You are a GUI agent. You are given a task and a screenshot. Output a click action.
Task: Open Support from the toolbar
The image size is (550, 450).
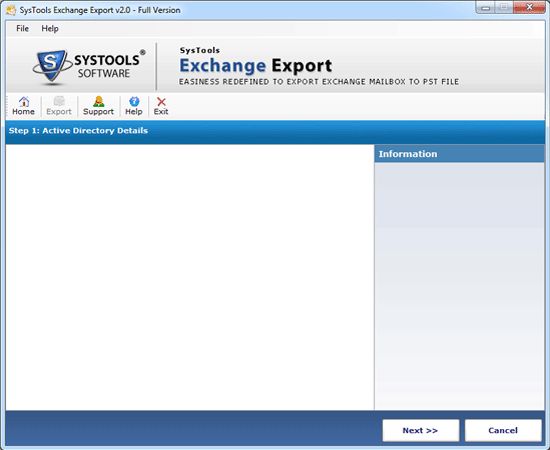point(99,106)
